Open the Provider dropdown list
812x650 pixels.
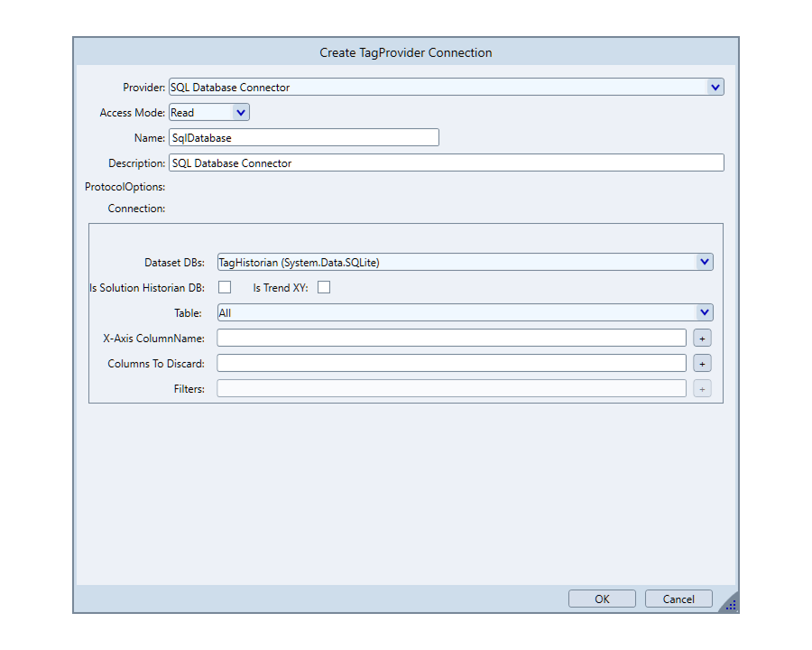[715, 88]
